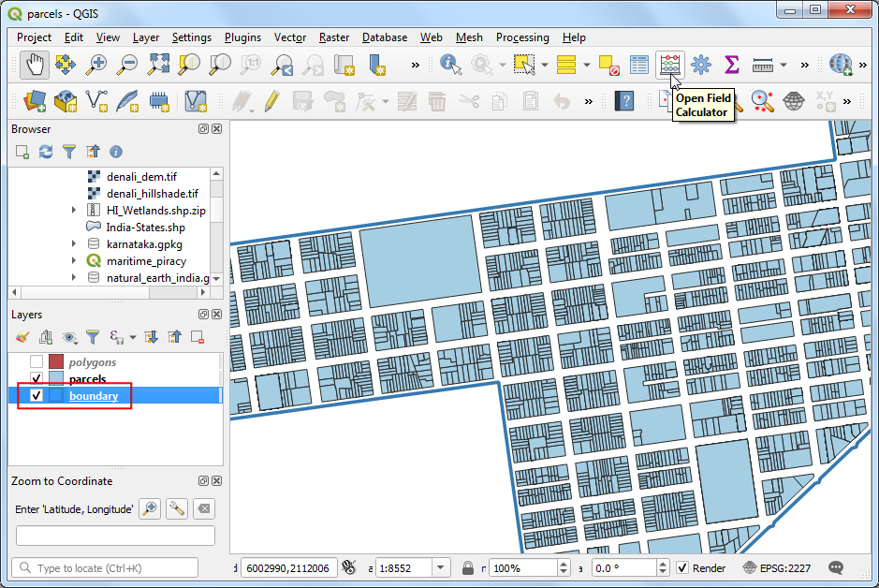The image size is (879, 588).
Task: Uncheck the parcels layer visibility
Action: coord(37,378)
